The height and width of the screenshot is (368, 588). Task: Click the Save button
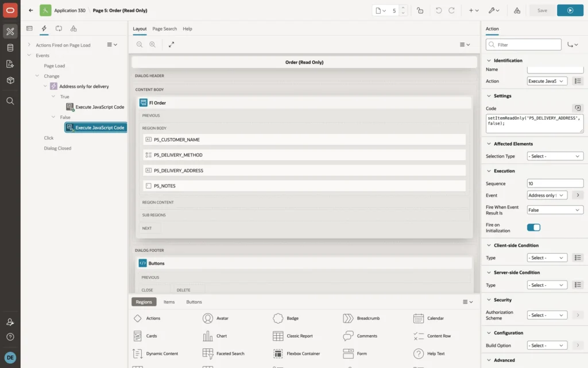542,10
